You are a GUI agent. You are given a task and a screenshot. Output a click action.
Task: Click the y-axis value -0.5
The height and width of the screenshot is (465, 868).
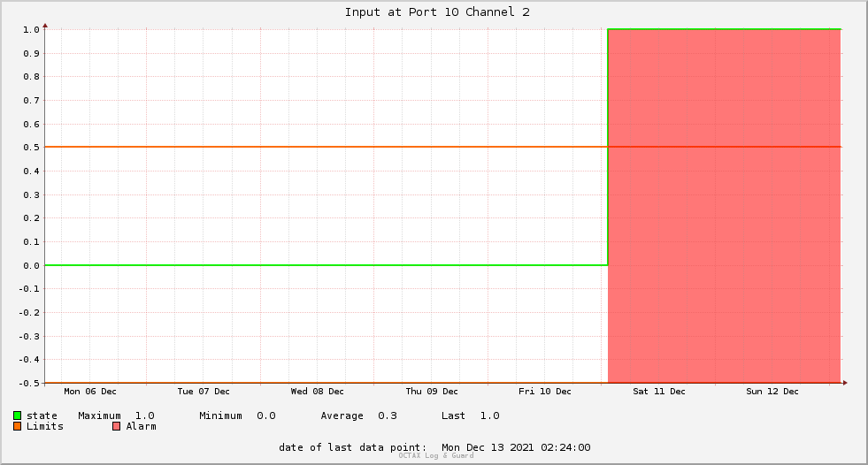29,383
